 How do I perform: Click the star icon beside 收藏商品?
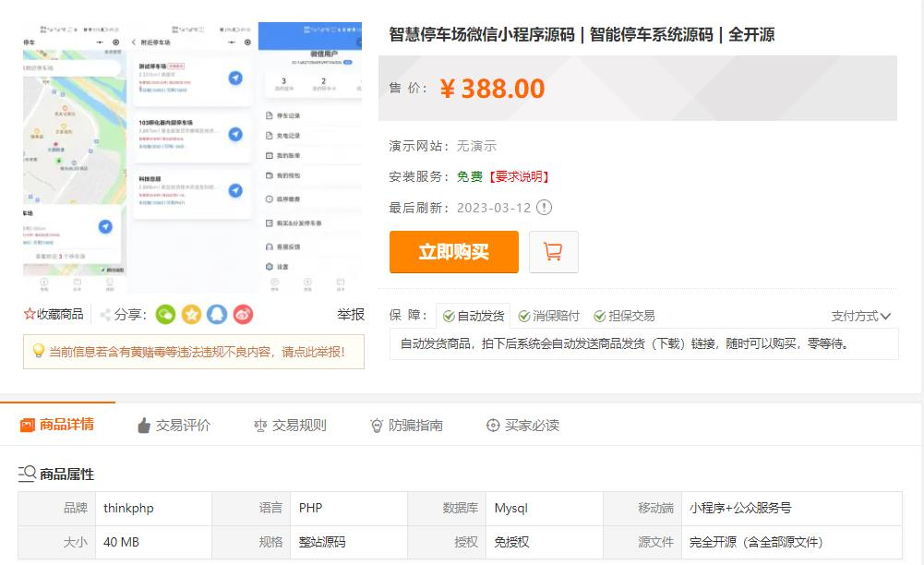click(30, 314)
